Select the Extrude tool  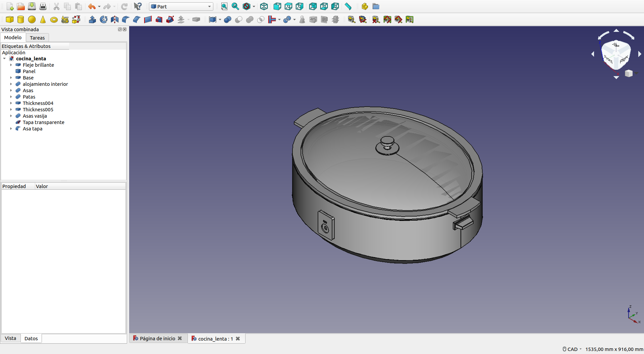[93, 20]
